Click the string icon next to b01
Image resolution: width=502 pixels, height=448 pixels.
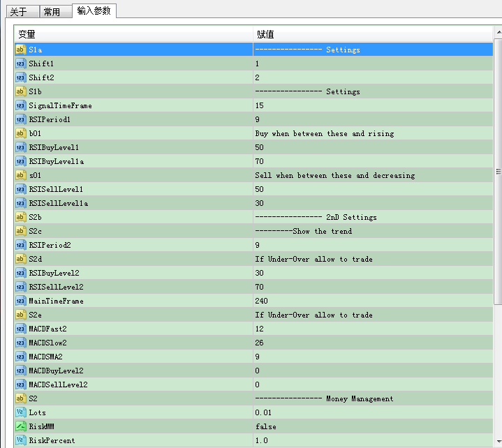pos(20,133)
